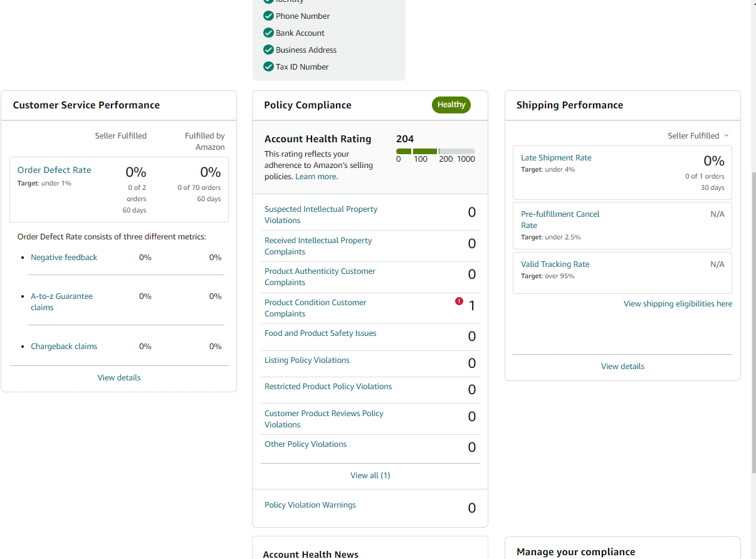
Task: Click View shipping eligibilities here
Action: point(678,303)
